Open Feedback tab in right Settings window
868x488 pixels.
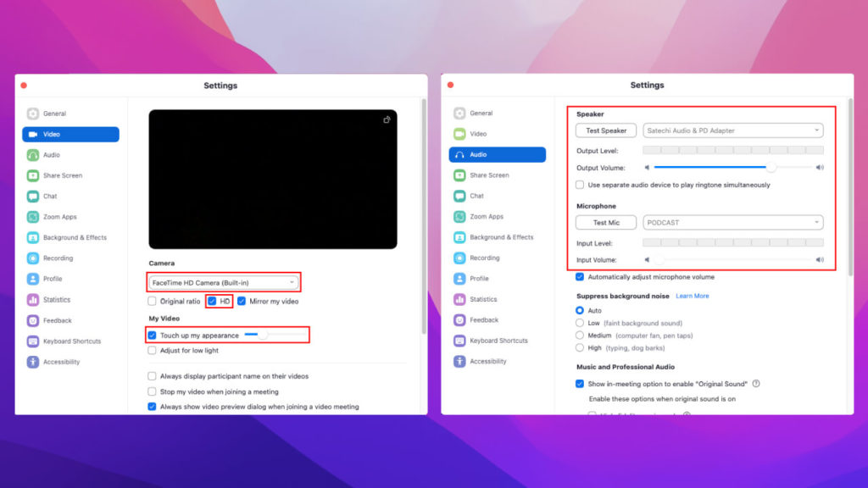point(497,319)
